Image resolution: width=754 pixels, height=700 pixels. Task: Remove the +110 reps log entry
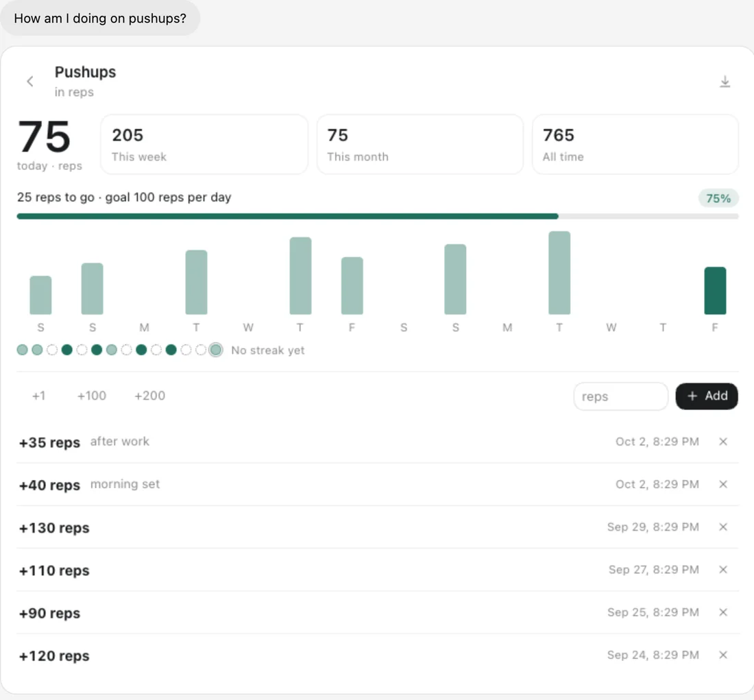pyautogui.click(x=722, y=570)
